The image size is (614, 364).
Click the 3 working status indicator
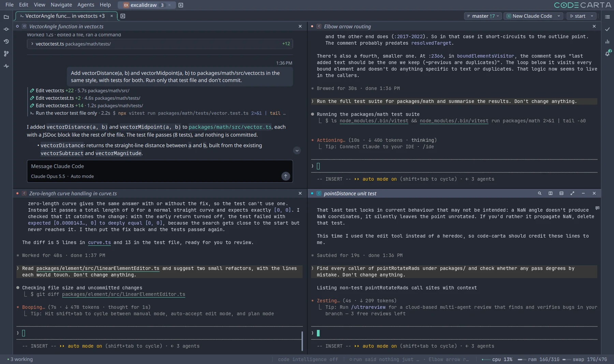20,359
